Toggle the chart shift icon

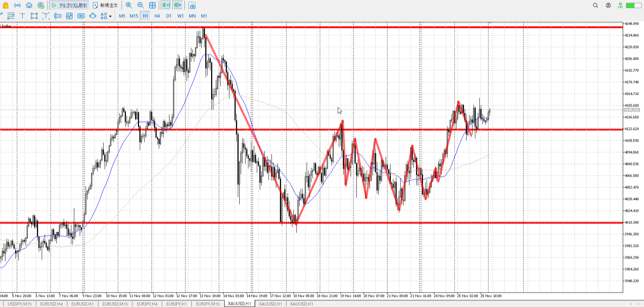(x=178, y=5)
